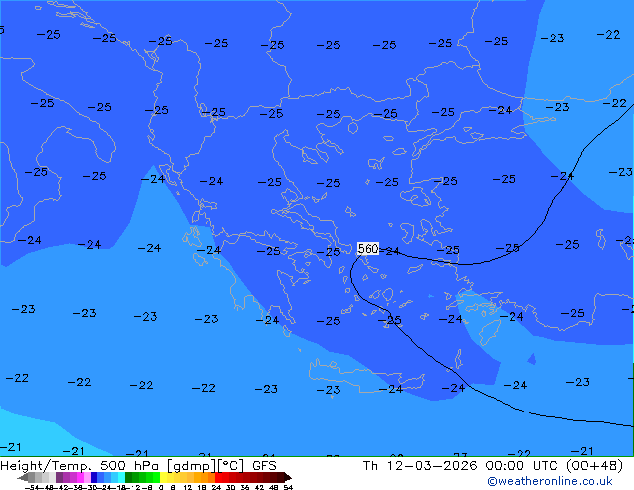Click the gray left arrow of color legend
This screenshot has width=634, height=490.
(23, 477)
